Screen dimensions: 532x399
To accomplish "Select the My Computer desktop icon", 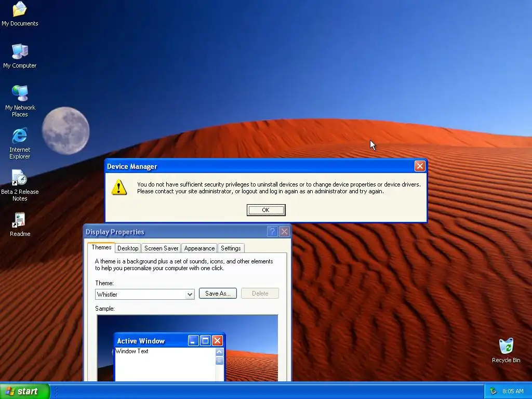I will tap(20, 56).
